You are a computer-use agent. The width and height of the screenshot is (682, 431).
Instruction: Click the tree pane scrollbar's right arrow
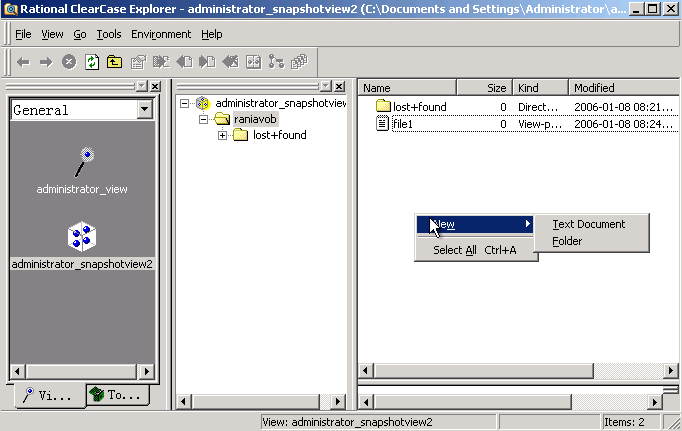coord(338,401)
